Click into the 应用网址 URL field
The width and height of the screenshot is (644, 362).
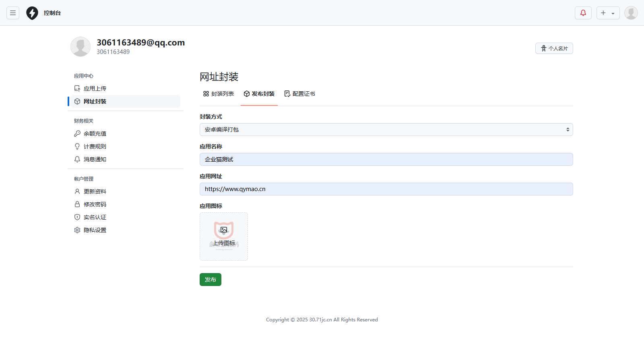(386, 189)
